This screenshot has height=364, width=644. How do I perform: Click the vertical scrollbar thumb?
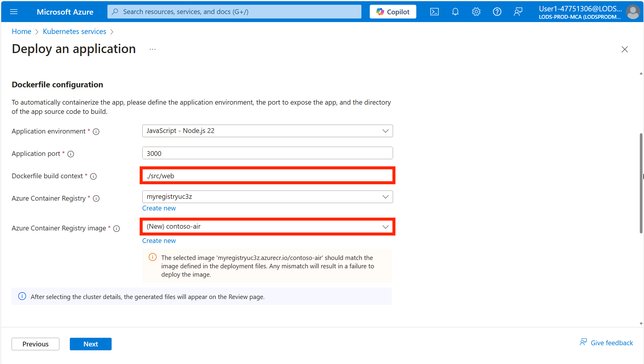point(641,183)
